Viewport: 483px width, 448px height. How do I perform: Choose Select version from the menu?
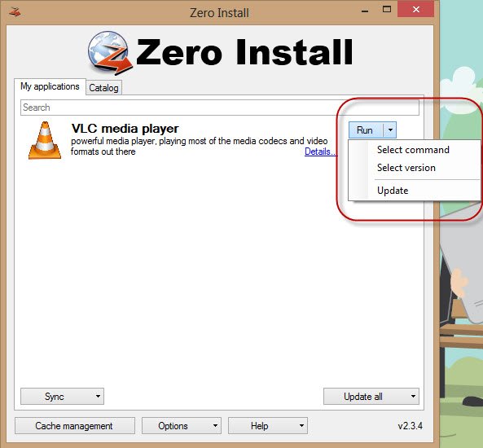[x=406, y=168]
